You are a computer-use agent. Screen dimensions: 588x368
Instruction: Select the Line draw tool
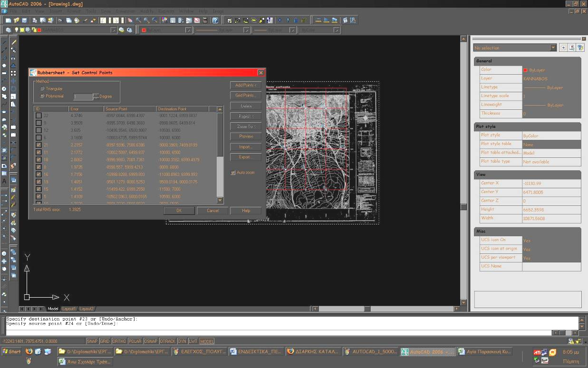(x=4, y=42)
